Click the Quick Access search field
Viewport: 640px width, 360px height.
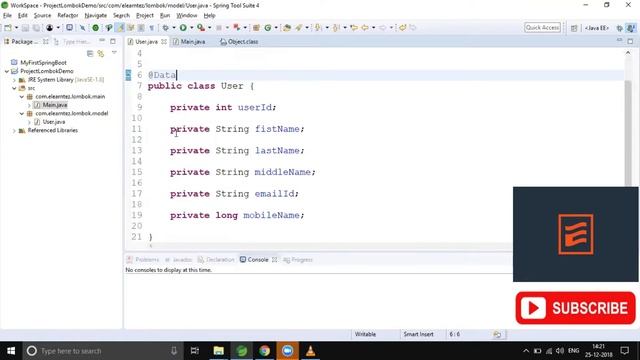[542, 28]
